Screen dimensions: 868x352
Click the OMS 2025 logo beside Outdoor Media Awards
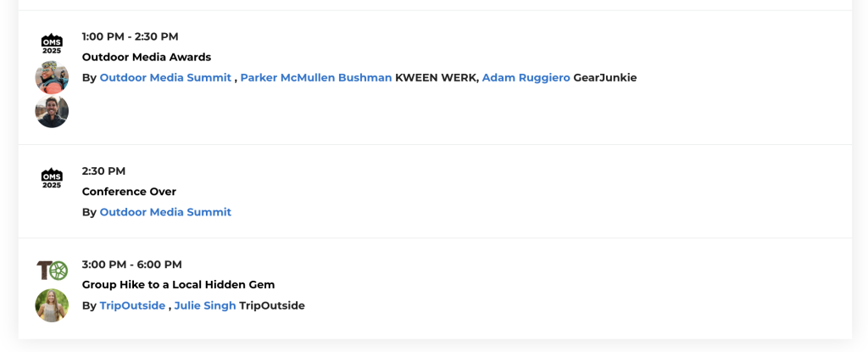point(52,42)
